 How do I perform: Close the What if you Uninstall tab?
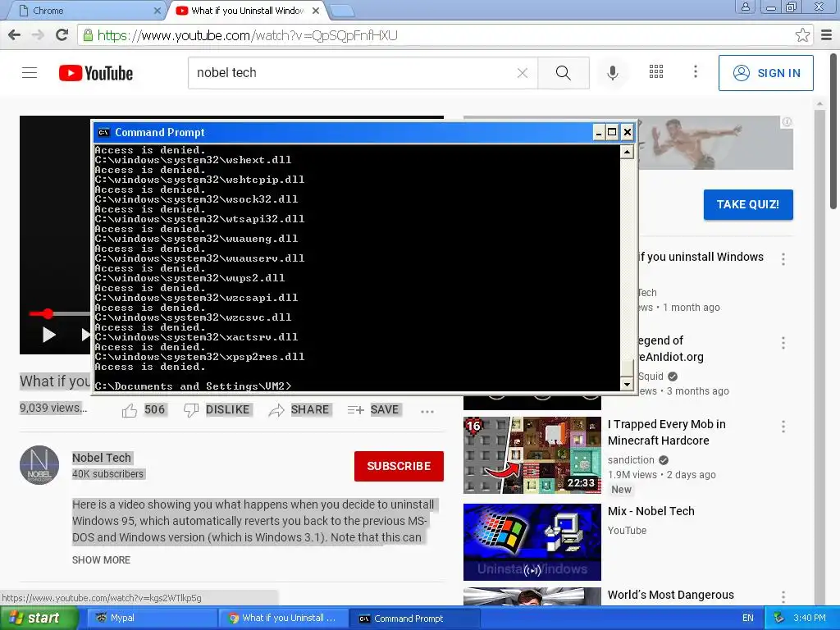click(x=316, y=10)
